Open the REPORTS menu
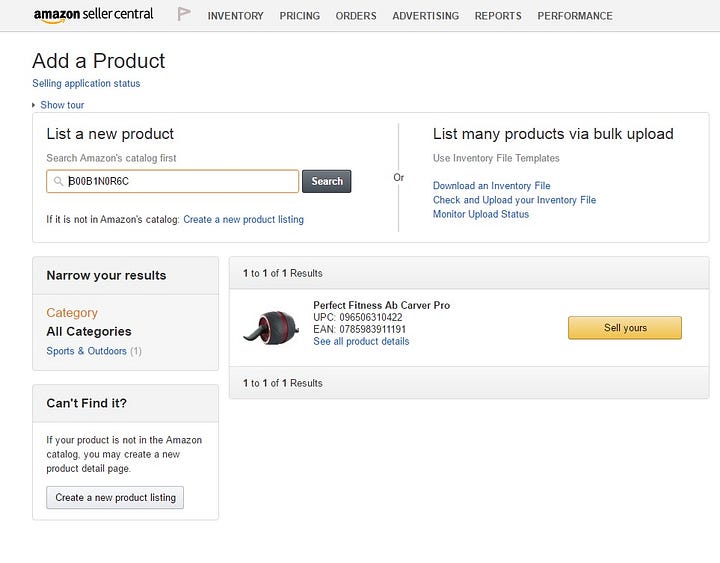The width and height of the screenshot is (720, 563). (498, 16)
